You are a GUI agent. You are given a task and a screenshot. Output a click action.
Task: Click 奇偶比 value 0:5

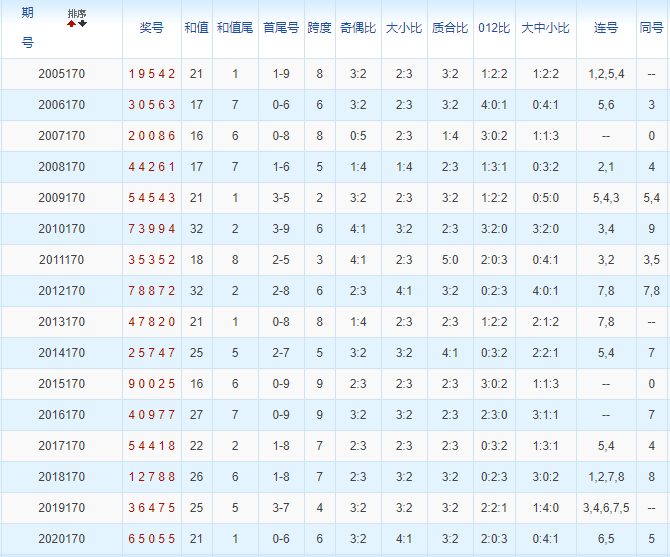[x=358, y=136]
